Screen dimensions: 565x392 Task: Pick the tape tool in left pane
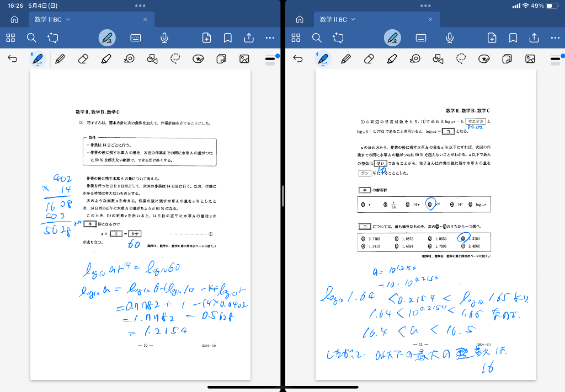[129, 58]
